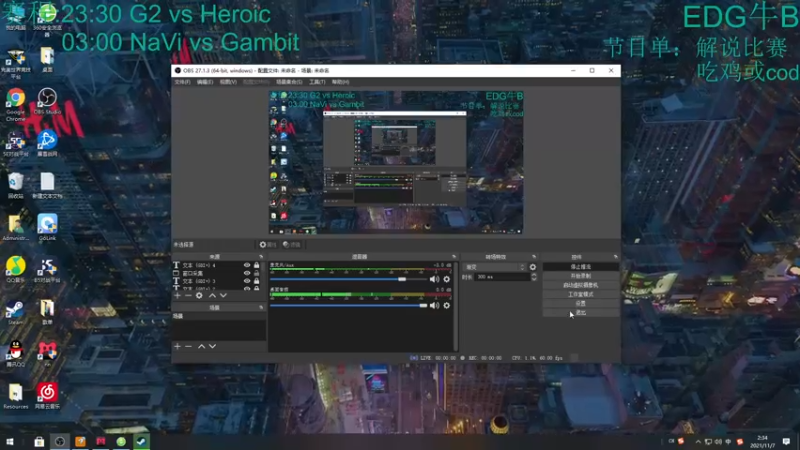The height and width of the screenshot is (450, 800).
Task: Toggle lock on 文本 (GDI+) 3 source
Action: pyautogui.click(x=257, y=281)
